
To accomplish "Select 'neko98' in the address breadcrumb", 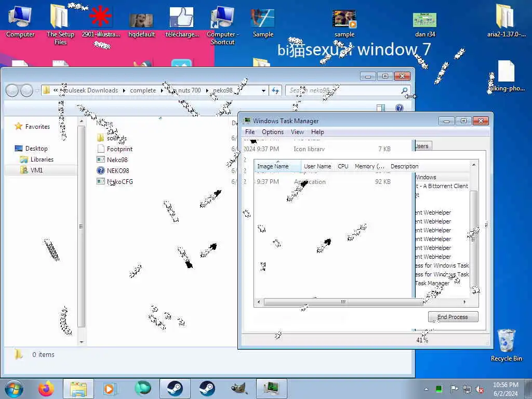I will click(222, 90).
